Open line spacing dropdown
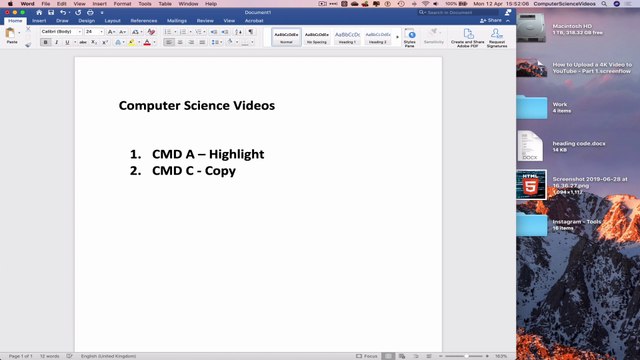The width and height of the screenshot is (640, 360). pyautogui.click(x=217, y=42)
